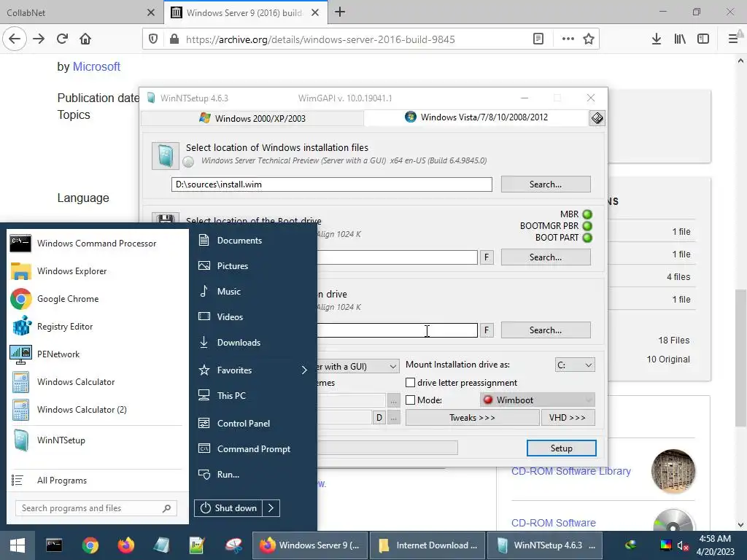Click the Setup button

561,448
